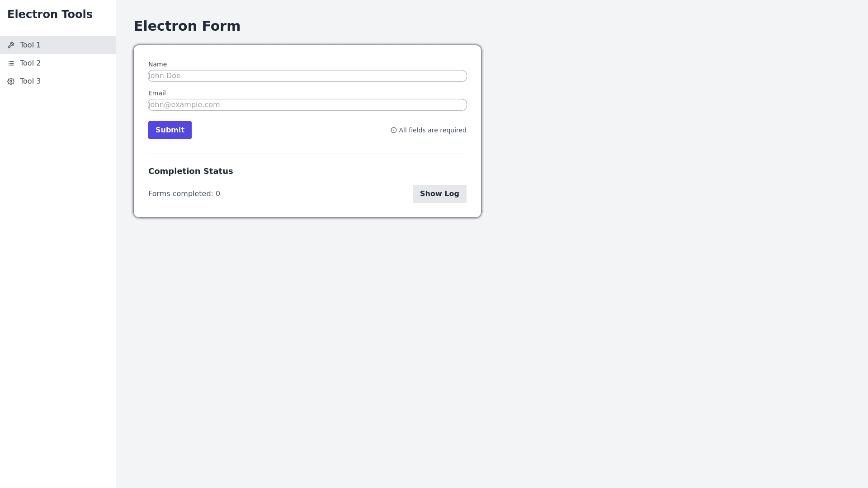Click the list icon beside Tool 2
The height and width of the screenshot is (488, 868).
point(11,63)
